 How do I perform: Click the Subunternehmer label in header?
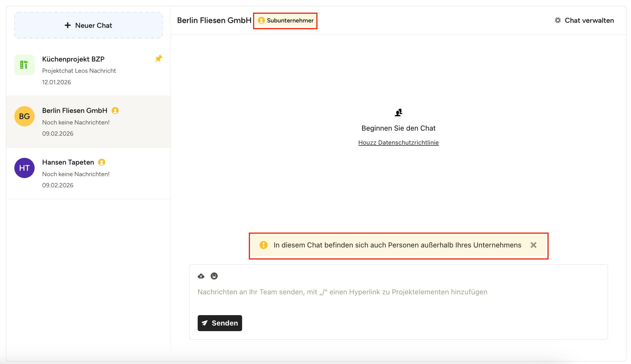pyautogui.click(x=290, y=21)
